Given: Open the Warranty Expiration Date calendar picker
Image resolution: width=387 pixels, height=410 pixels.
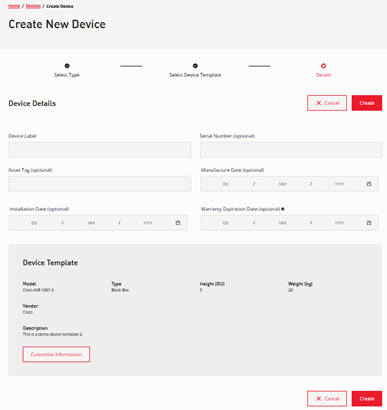Looking at the screenshot, I should click(x=369, y=223).
